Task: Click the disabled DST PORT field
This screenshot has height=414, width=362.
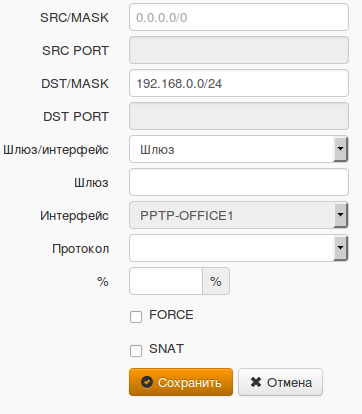Action: tap(239, 116)
